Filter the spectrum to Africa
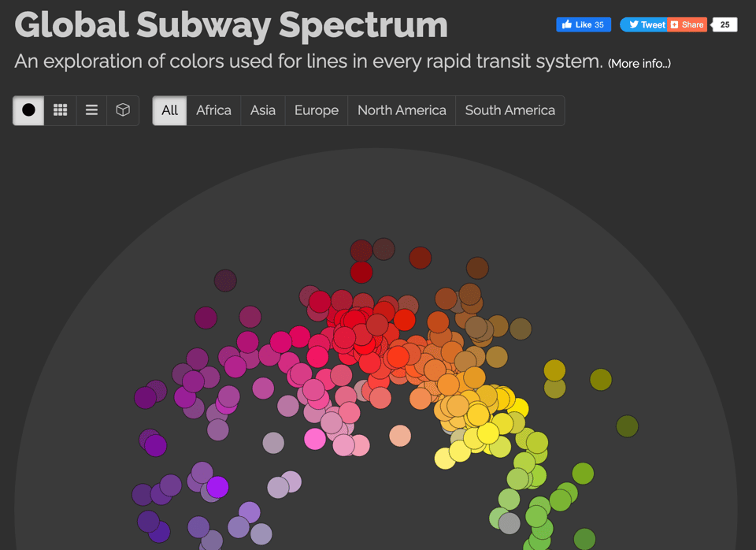 point(213,110)
